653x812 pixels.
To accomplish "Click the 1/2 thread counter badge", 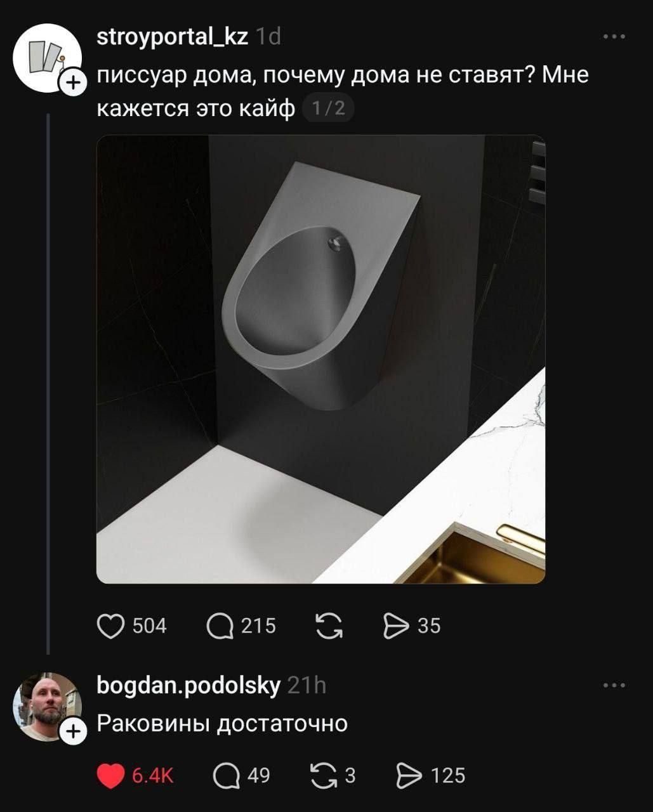I will tap(329, 108).
